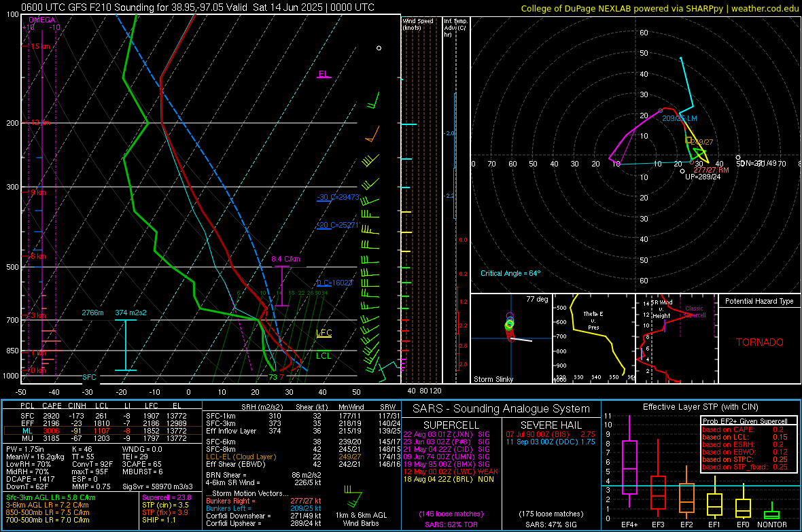802x532 pixels.
Task: Click the '(146 loose matches)' text
Action: coord(451,514)
